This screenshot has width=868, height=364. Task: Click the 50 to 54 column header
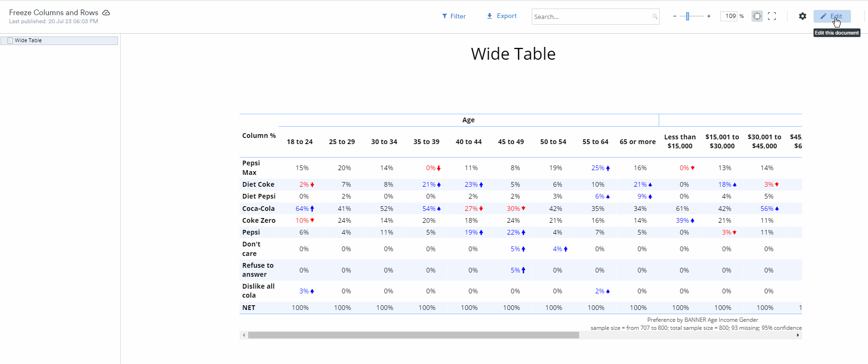pos(553,142)
